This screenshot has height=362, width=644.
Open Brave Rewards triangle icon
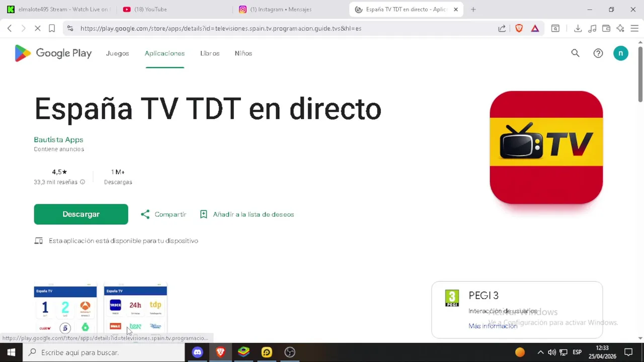click(535, 29)
